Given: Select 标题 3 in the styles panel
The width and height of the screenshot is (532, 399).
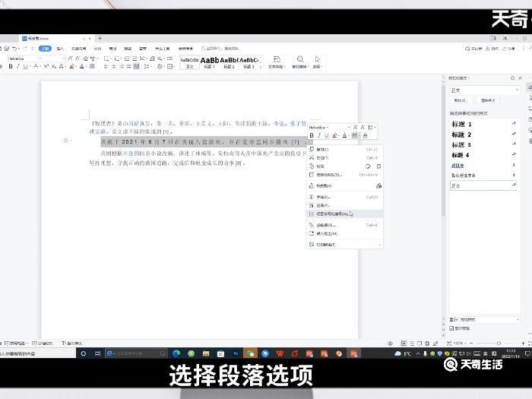Looking at the screenshot, I should click(x=483, y=145).
